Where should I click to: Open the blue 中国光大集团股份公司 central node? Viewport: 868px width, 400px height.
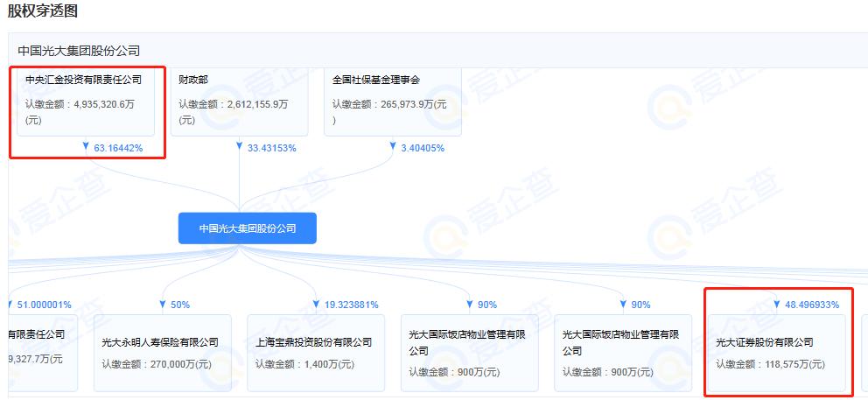point(248,228)
